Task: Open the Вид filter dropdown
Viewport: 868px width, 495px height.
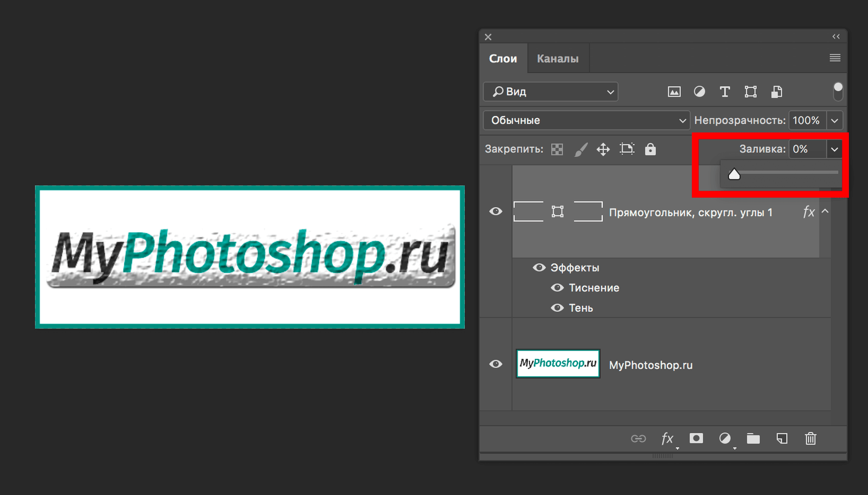Action: [550, 92]
